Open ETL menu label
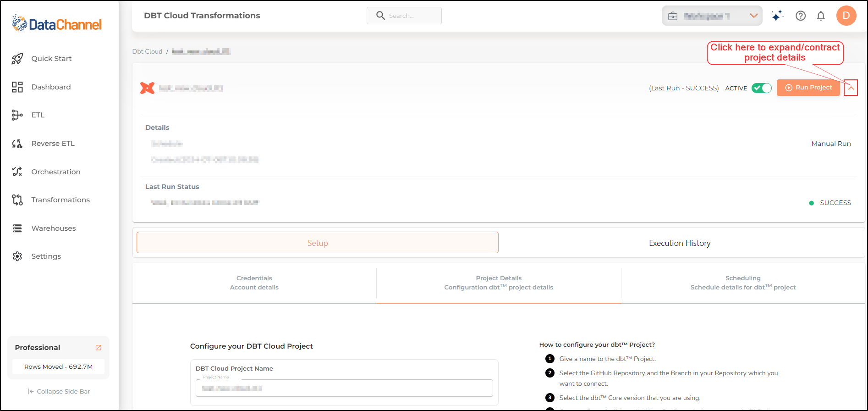Screen dimensions: 868x411 coord(38,115)
